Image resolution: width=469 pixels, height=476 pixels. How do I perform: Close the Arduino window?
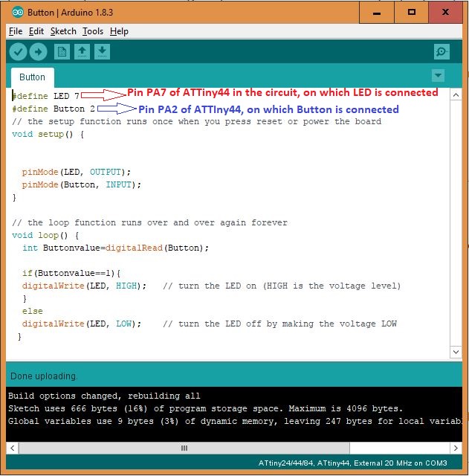coord(445,13)
